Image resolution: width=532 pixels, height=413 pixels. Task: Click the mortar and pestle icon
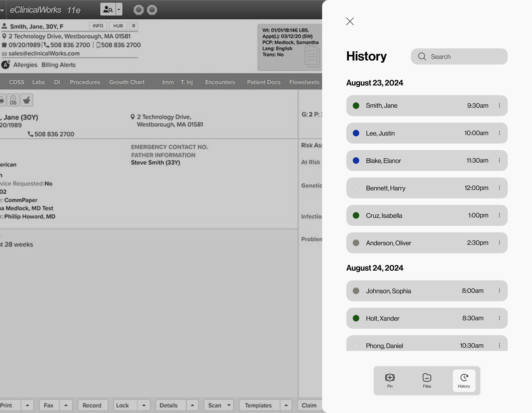click(x=27, y=100)
